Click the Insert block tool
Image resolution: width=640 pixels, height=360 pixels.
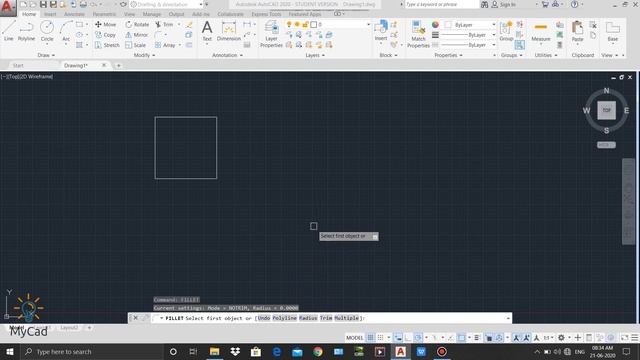pos(381,31)
